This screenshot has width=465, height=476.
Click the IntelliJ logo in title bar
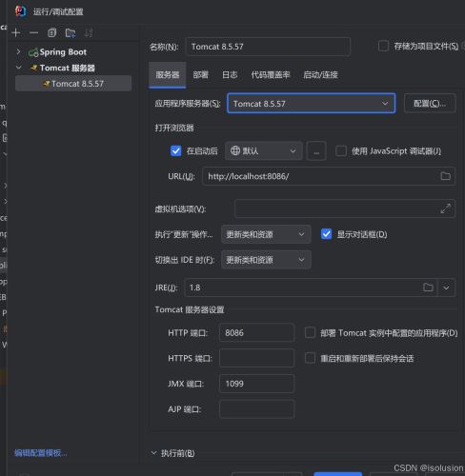tap(21, 11)
